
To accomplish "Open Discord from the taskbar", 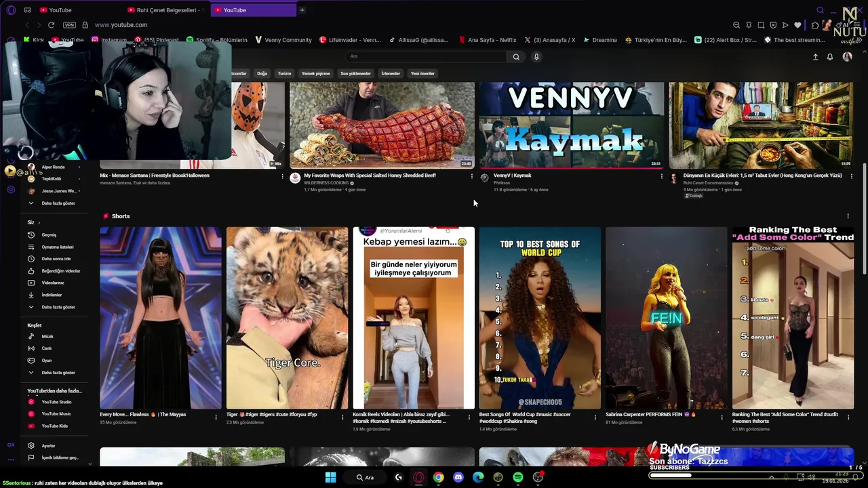I will pyautogui.click(x=458, y=477).
